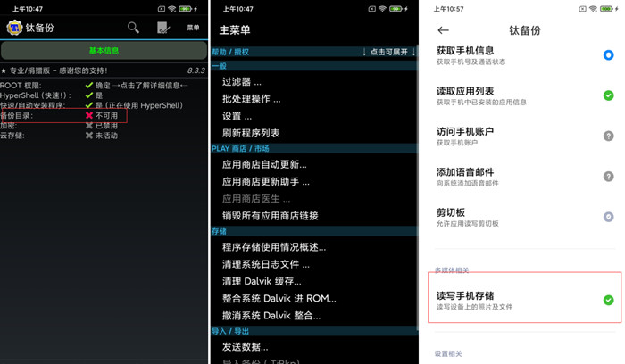Viewport: 625px width, 364px height.
Task: Go back with the arrow in permissions screen
Action: [443, 30]
